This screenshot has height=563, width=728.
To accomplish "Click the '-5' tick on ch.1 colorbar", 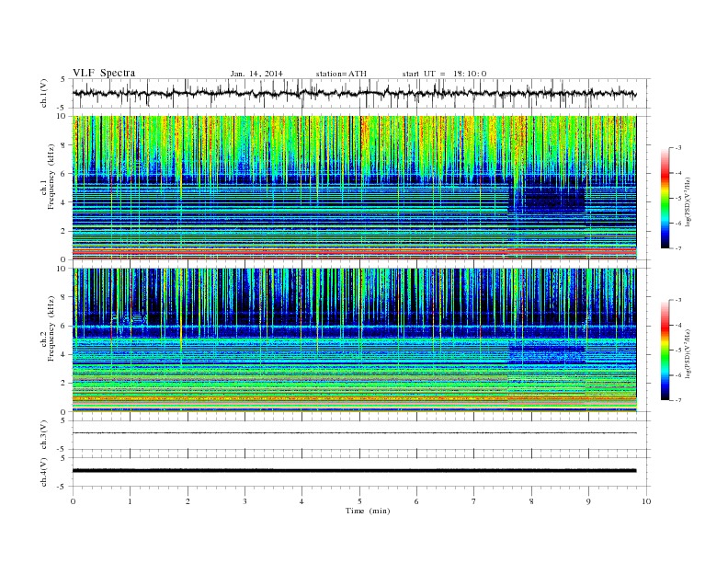I will click(x=677, y=199).
